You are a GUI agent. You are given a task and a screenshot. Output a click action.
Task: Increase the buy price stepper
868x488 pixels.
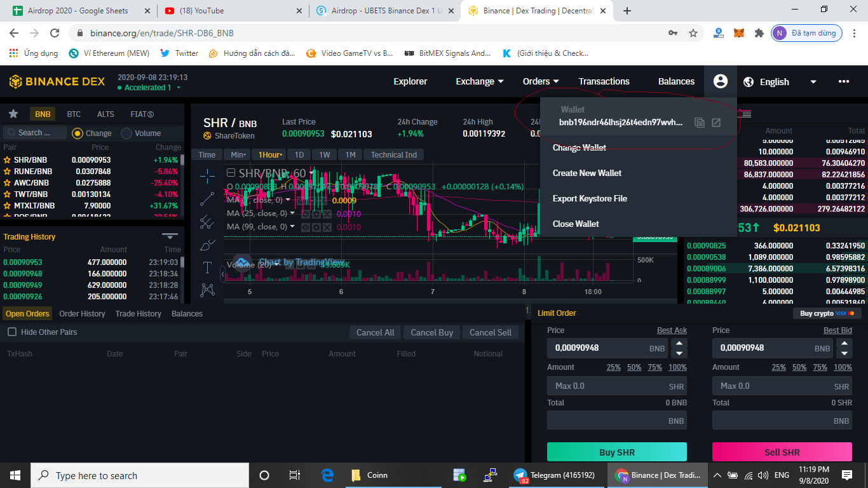coord(680,343)
